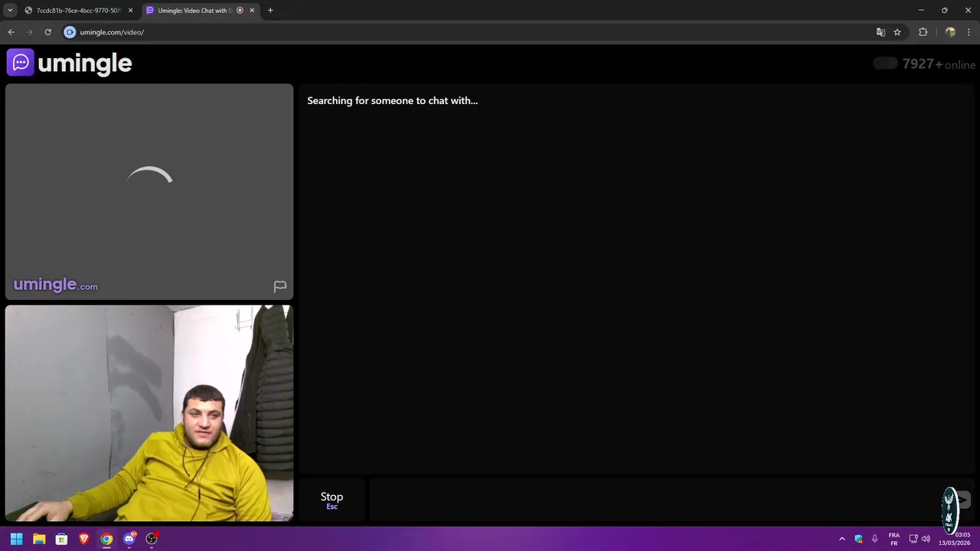Viewport: 980px width, 551px height.
Task: Click the volume speaker tray icon
Action: [926, 539]
